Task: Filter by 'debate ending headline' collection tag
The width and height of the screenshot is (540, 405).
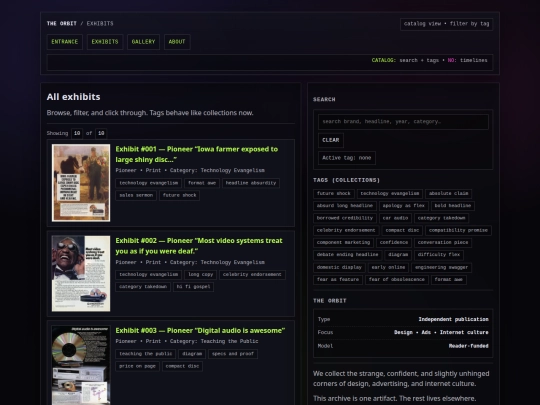Action: [x=347, y=255]
